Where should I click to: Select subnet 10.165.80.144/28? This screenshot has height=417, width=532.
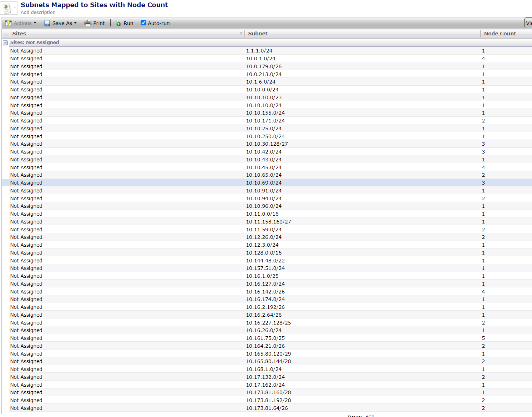pyautogui.click(x=268, y=361)
